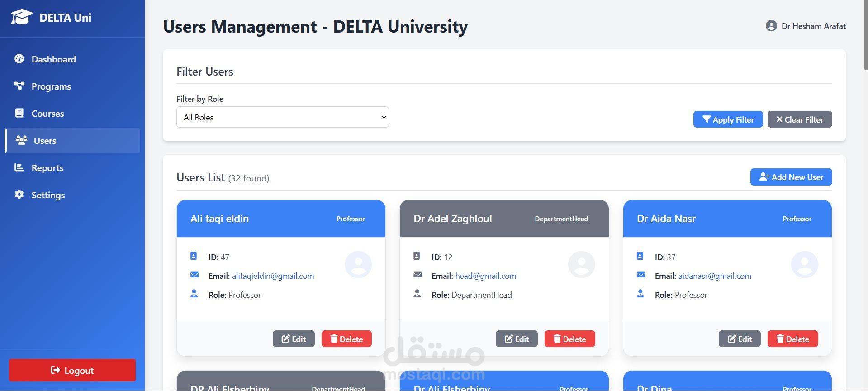Click the Dr Hesham Arafat user name

click(x=814, y=26)
